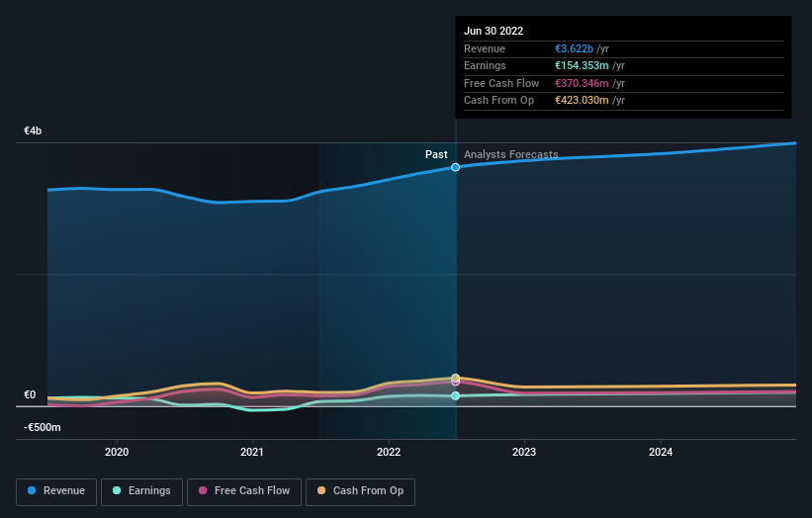The image size is (812, 518).
Task: Select the Cash From Op orange data point marker
Action: click(x=455, y=378)
